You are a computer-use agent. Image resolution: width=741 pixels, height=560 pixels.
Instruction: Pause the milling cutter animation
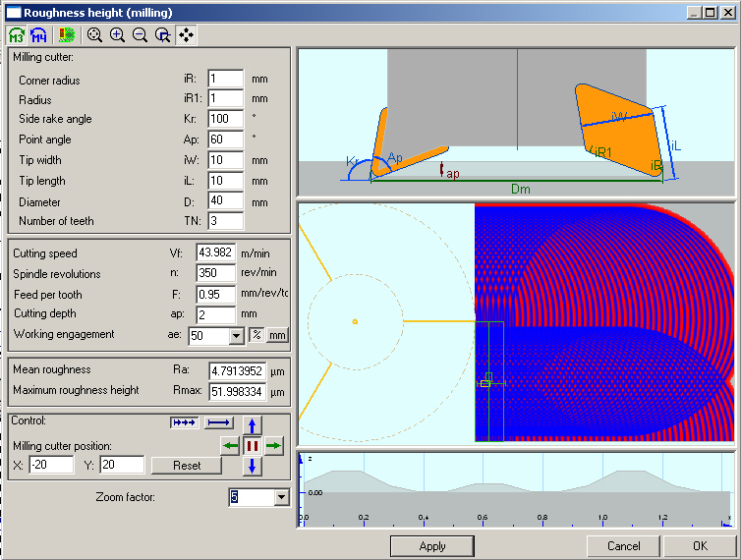(253, 446)
